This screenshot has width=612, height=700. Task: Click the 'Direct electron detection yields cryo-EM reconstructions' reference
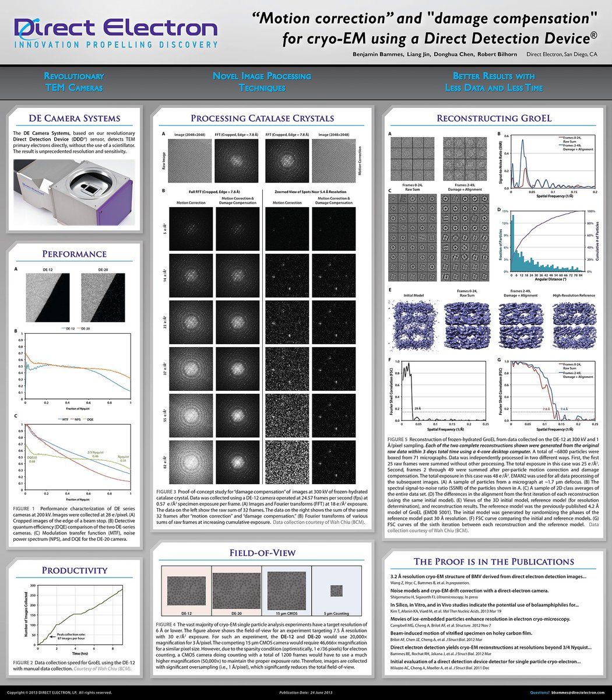tap(491, 650)
